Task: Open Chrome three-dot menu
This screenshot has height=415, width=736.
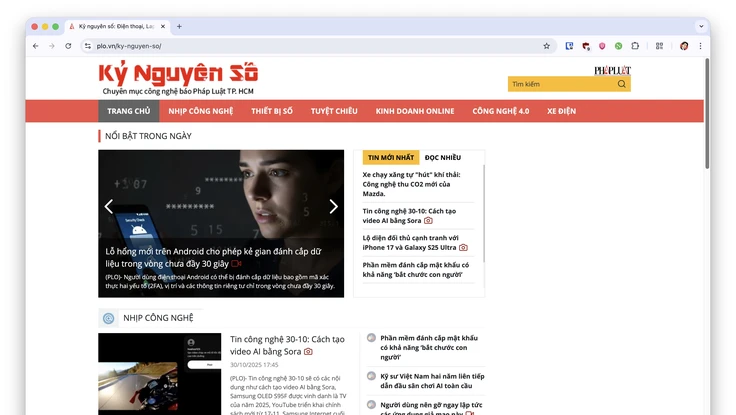Action: pos(700,46)
